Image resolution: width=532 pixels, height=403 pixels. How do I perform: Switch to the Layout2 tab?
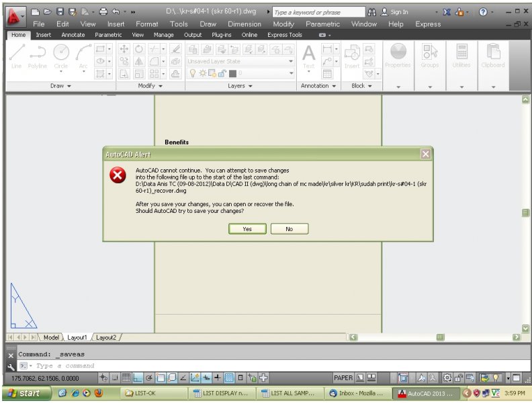tap(106, 338)
